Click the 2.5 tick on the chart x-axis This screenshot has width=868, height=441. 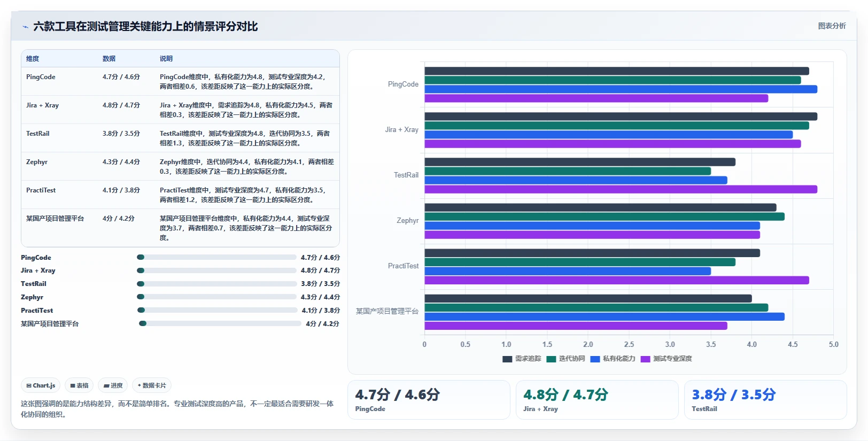(629, 344)
